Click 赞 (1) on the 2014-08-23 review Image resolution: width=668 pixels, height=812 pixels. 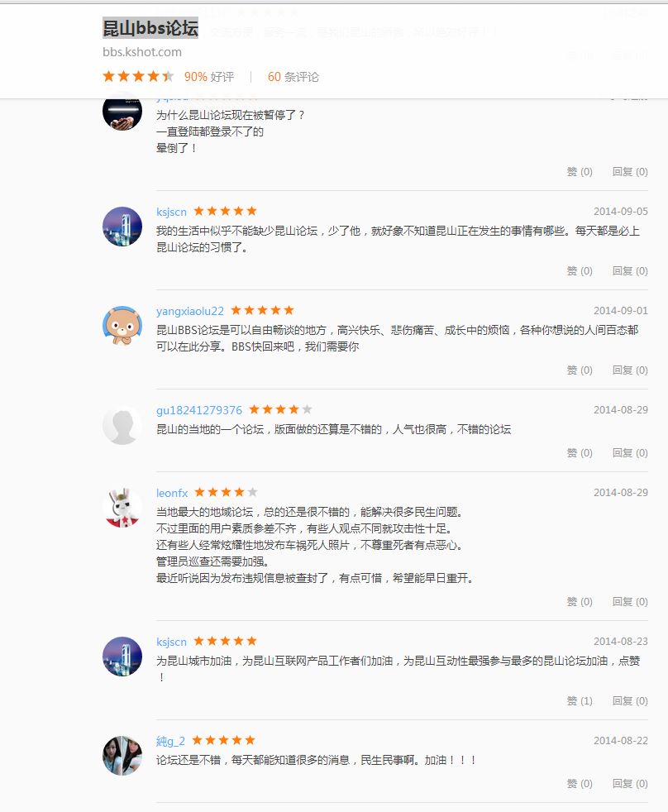pyautogui.click(x=580, y=701)
